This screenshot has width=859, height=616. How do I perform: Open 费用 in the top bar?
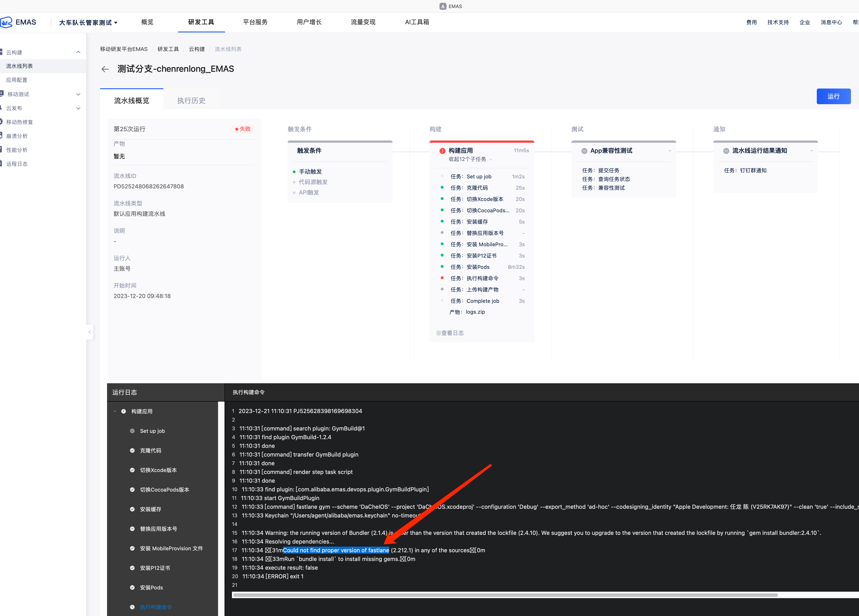(752, 22)
